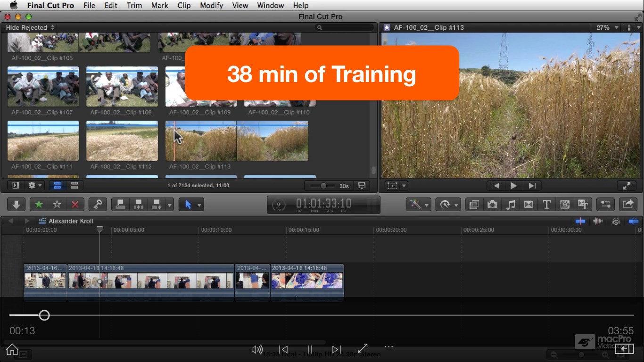Click the Unrate hollow star button

tap(57, 205)
